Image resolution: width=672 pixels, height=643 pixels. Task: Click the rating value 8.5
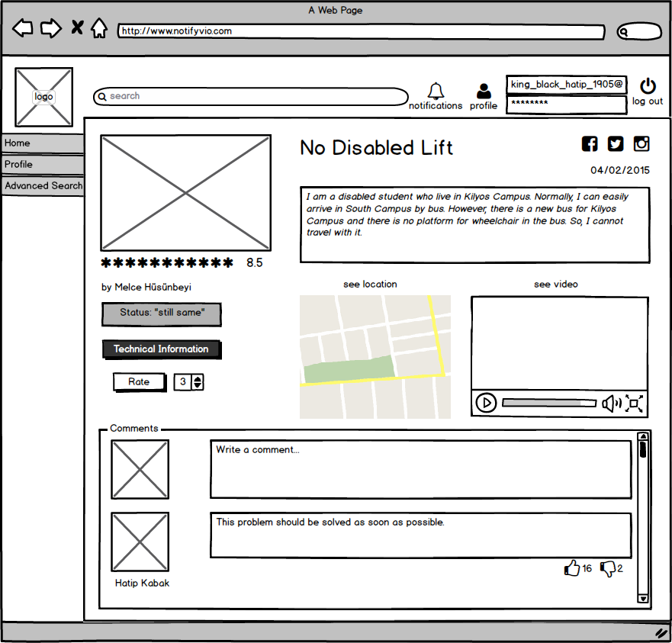[255, 263]
